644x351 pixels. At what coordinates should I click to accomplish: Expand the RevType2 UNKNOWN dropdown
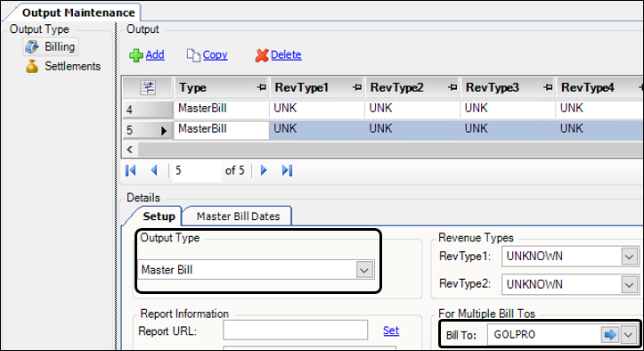click(x=629, y=284)
